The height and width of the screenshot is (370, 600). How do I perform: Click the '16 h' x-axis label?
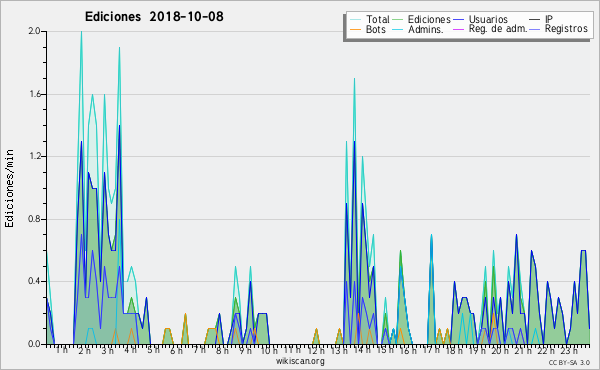coord(408,351)
